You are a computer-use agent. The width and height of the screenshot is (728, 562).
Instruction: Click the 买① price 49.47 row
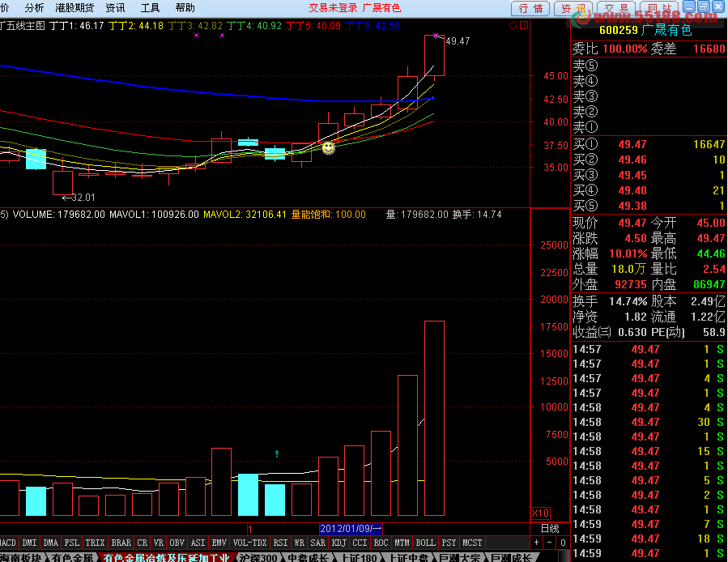point(649,144)
